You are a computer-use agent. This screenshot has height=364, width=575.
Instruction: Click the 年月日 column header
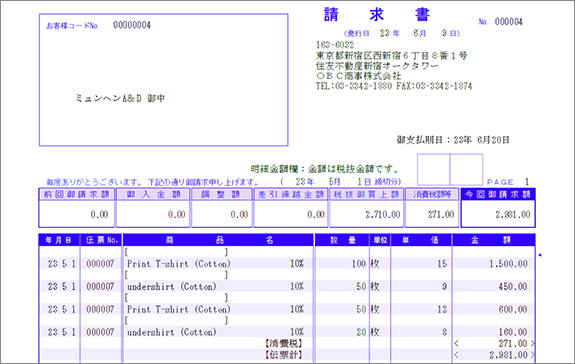tap(59, 240)
